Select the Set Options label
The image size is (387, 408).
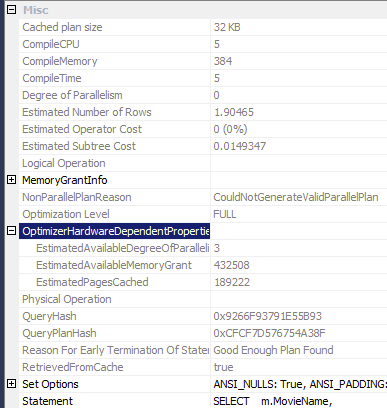pos(50,384)
